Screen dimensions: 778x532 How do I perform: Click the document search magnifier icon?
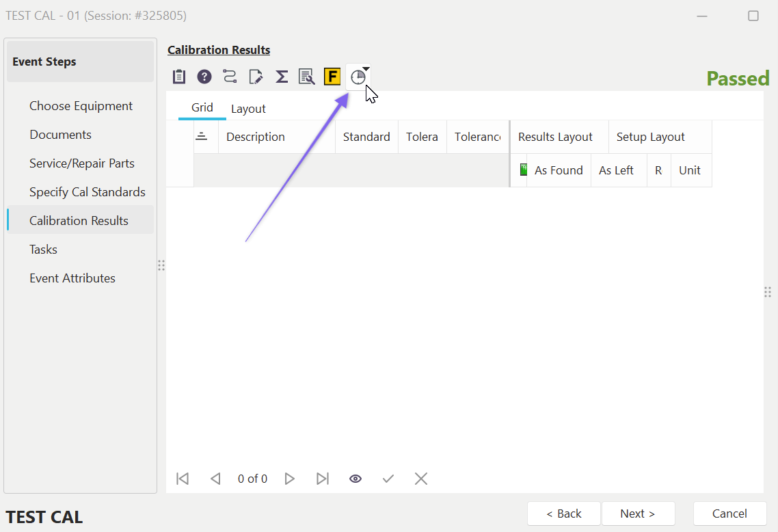(306, 77)
